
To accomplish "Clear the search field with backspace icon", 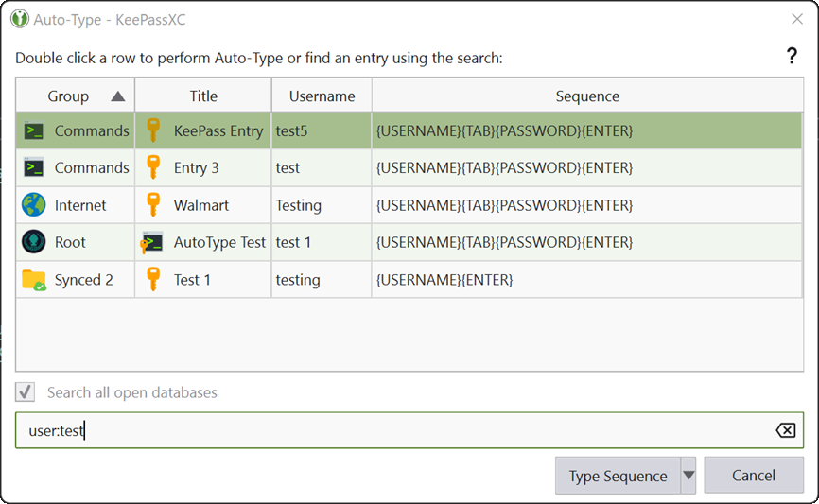I will point(785,430).
